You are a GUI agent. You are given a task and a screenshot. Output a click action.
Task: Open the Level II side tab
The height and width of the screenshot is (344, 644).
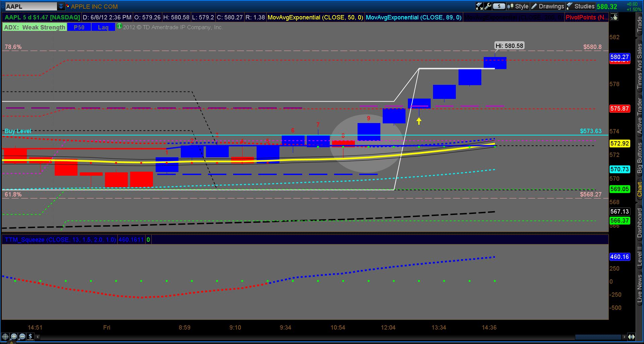[640, 256]
